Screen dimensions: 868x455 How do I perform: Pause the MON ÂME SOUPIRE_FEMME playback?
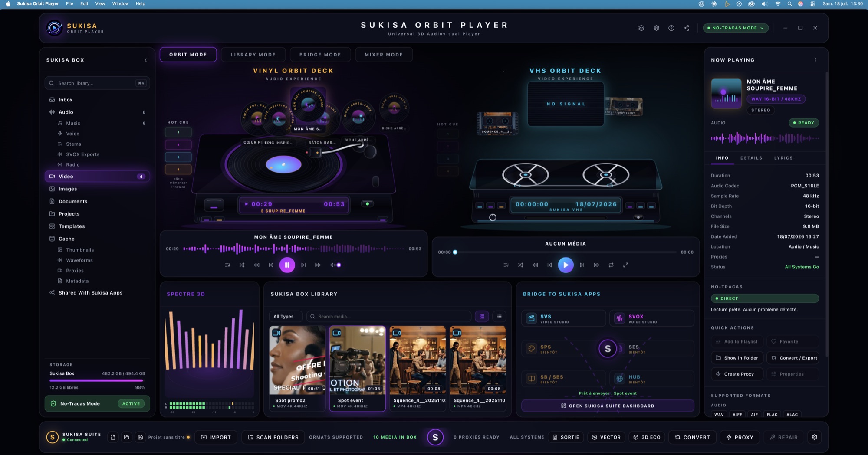coord(287,265)
